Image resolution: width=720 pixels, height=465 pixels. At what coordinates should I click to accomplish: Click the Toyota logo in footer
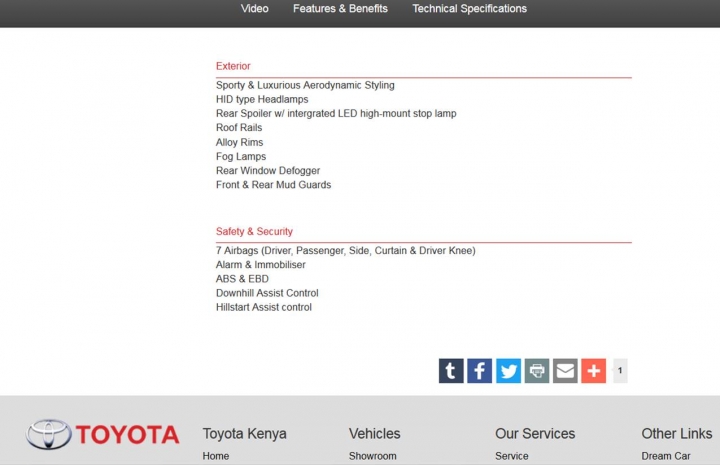point(102,434)
